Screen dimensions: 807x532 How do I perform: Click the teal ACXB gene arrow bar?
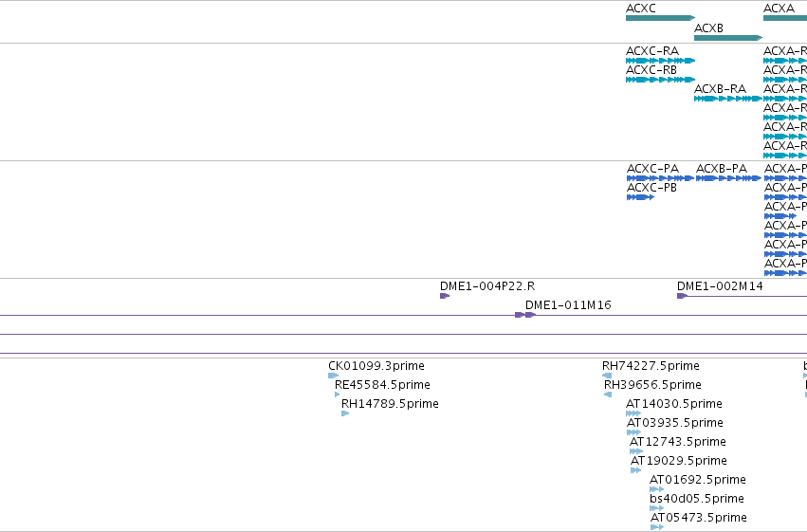click(x=728, y=38)
